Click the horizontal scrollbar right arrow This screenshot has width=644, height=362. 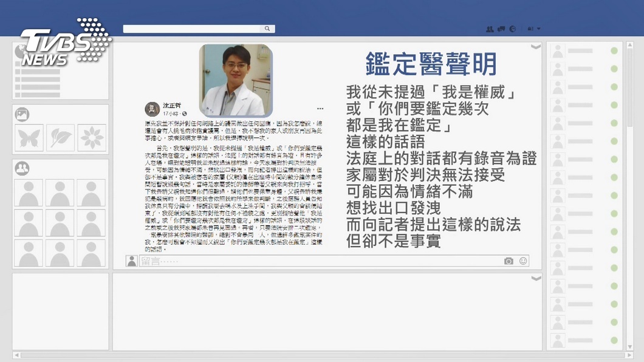(629, 355)
